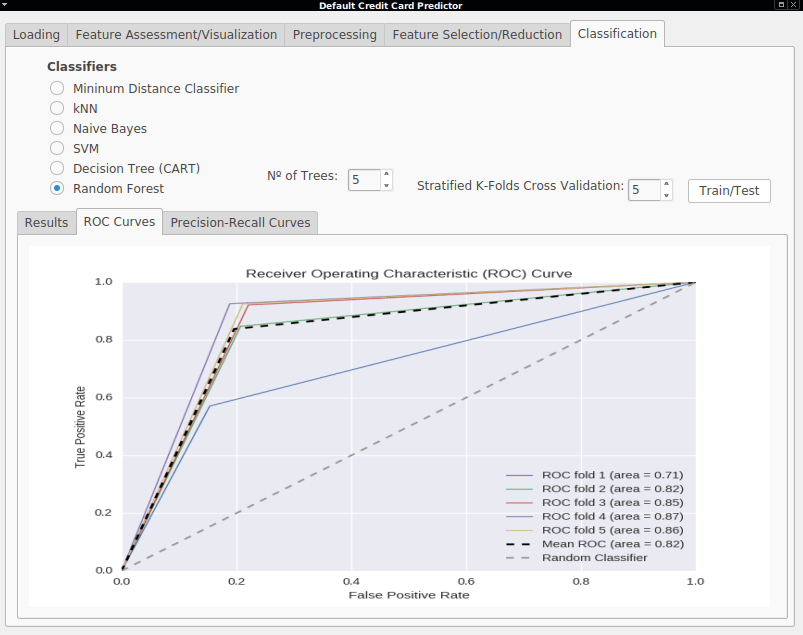
Task: Go to Feature Selection/Reduction tab
Action: point(477,35)
